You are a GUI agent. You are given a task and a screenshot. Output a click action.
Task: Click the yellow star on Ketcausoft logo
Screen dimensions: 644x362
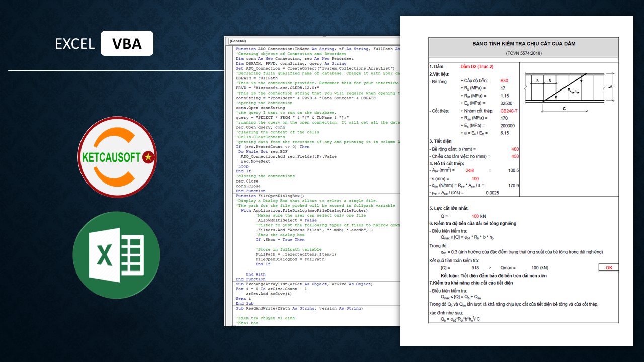point(148,157)
